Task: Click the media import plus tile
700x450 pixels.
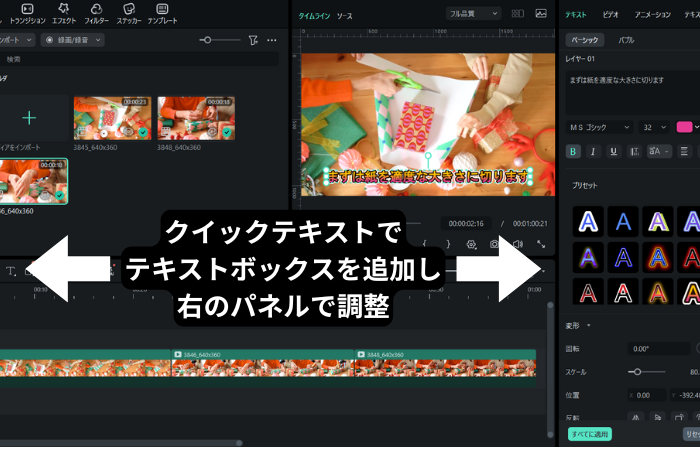Action: (x=29, y=118)
